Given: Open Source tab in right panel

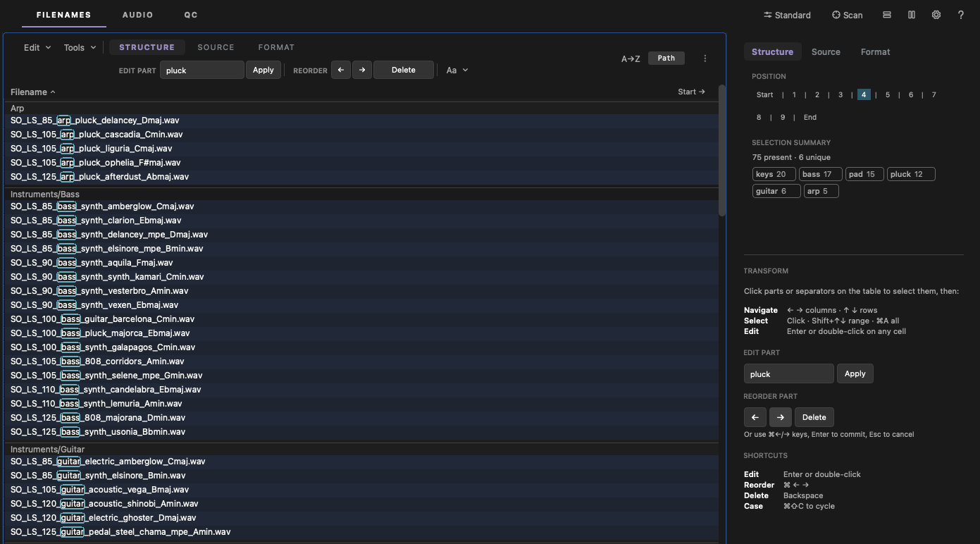Looking at the screenshot, I should point(826,51).
